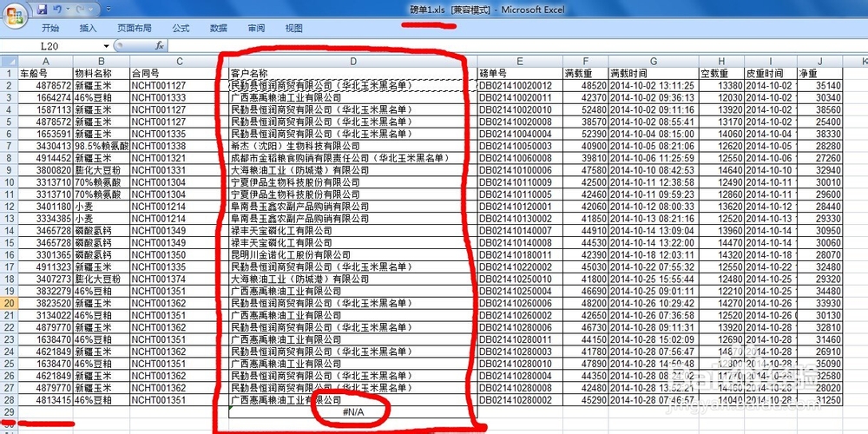Image resolution: width=868 pixels, height=434 pixels.
Task: Click the 98.5%赖氨酸 material cell
Action: click(102, 146)
